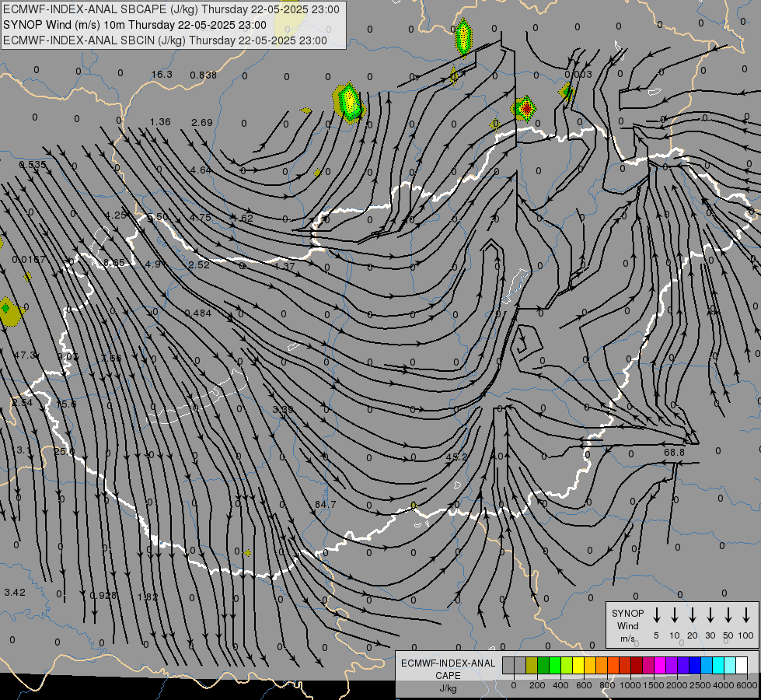The height and width of the screenshot is (700, 761).
Task: Click the 20 m/s wind arrow in legend
Action: click(693, 615)
